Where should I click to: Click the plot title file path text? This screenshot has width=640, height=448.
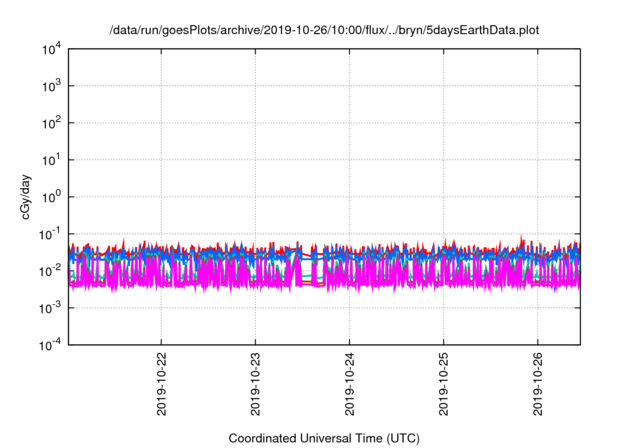(x=324, y=30)
